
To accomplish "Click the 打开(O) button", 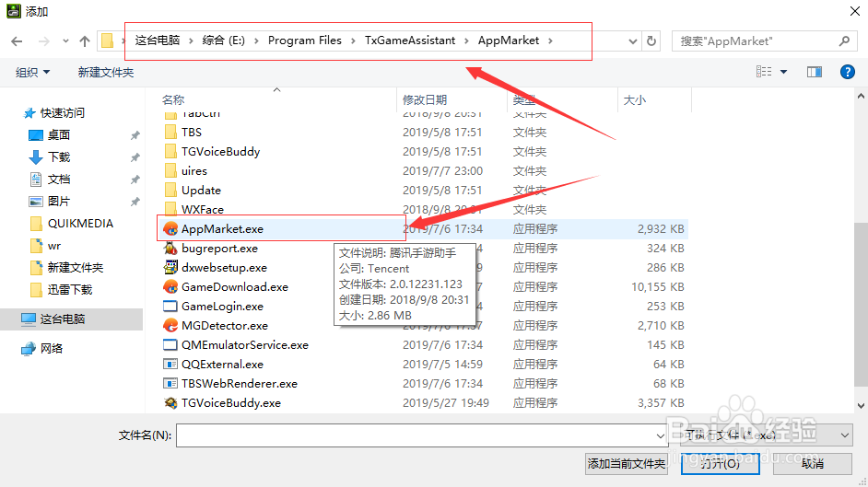I will (x=721, y=464).
